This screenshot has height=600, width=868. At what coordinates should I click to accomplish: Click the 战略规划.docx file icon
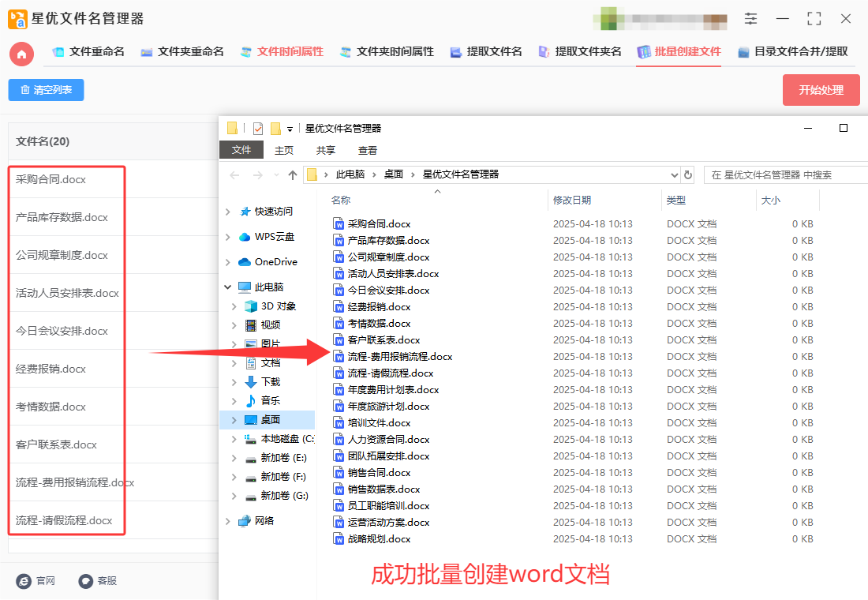[x=339, y=538]
